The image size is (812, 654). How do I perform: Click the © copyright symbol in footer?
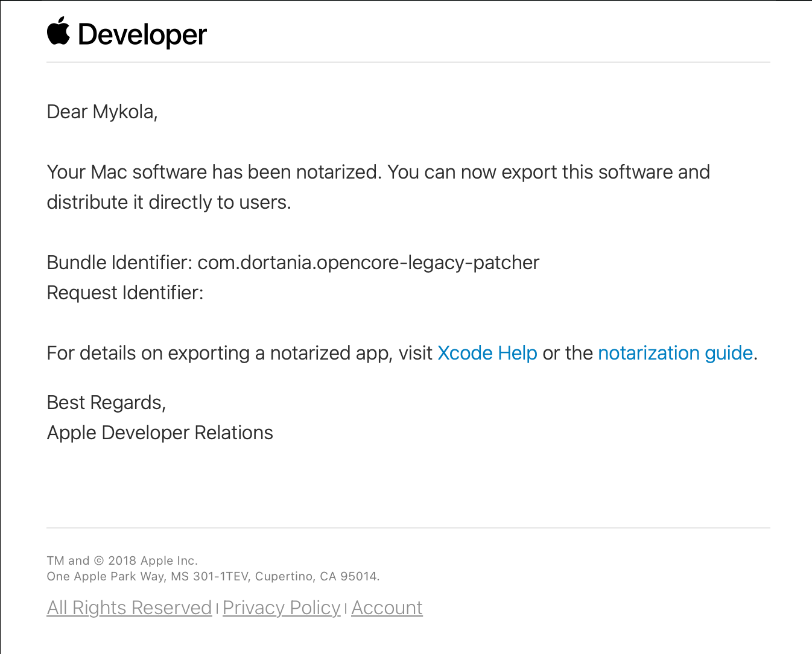point(99,560)
